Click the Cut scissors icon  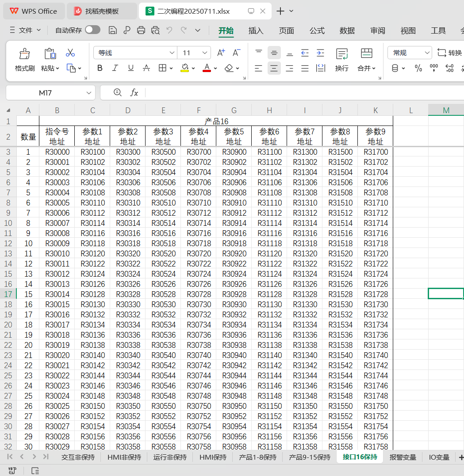click(x=70, y=53)
